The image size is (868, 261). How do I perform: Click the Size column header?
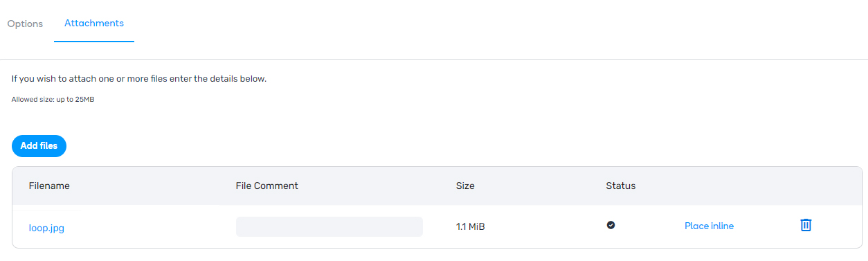click(465, 186)
